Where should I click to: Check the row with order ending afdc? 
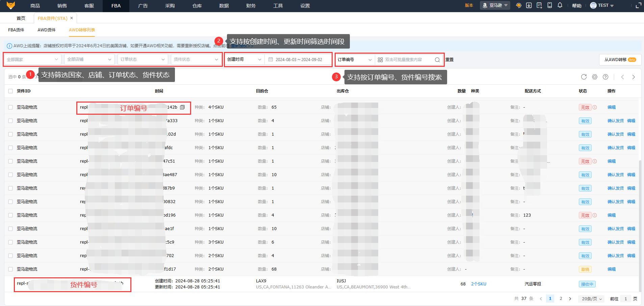pos(10,148)
